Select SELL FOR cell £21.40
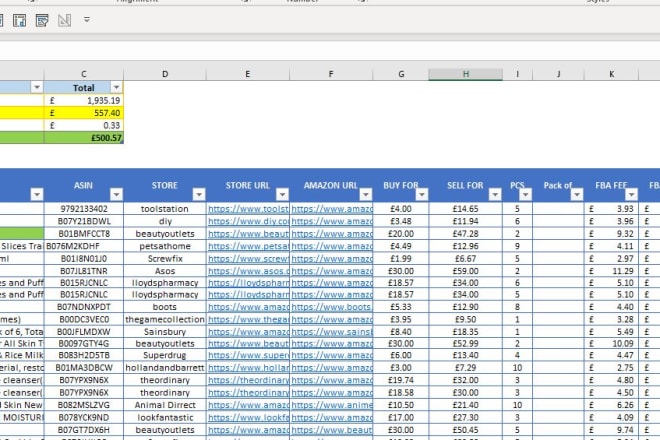The height and width of the screenshot is (440, 660). pyautogui.click(x=466, y=405)
